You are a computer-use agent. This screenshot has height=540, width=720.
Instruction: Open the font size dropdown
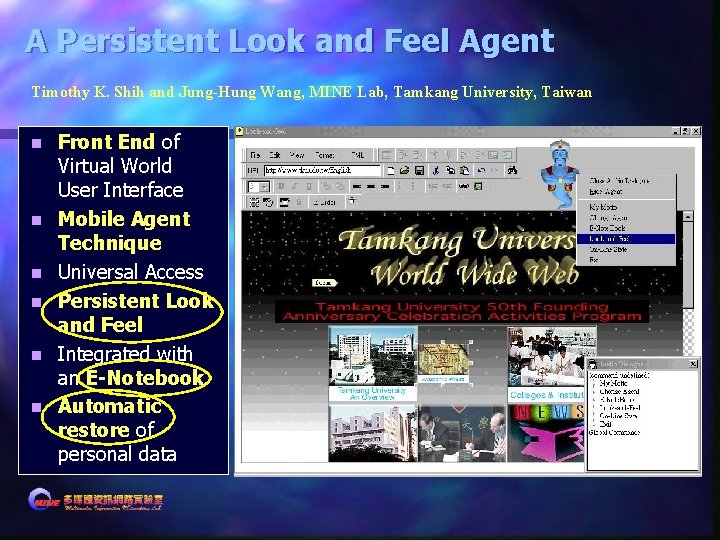[x=264, y=186]
